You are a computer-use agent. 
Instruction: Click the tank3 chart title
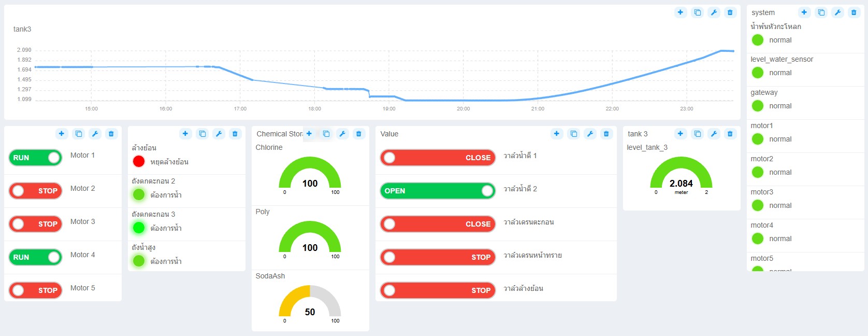(22, 29)
